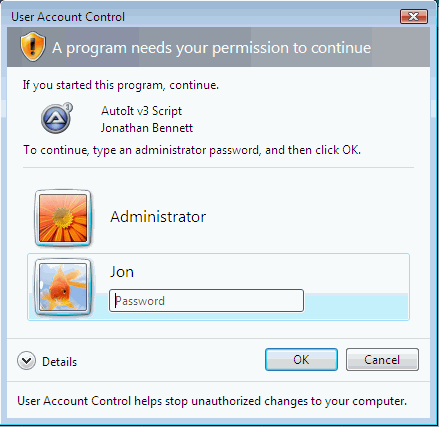Click the Details label text
439x427 pixels.
point(59,362)
